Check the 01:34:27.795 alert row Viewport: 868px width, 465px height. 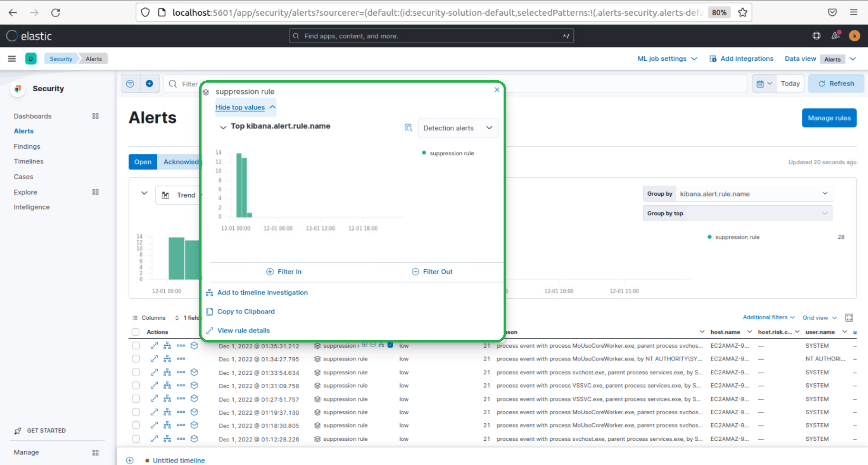tap(136, 359)
